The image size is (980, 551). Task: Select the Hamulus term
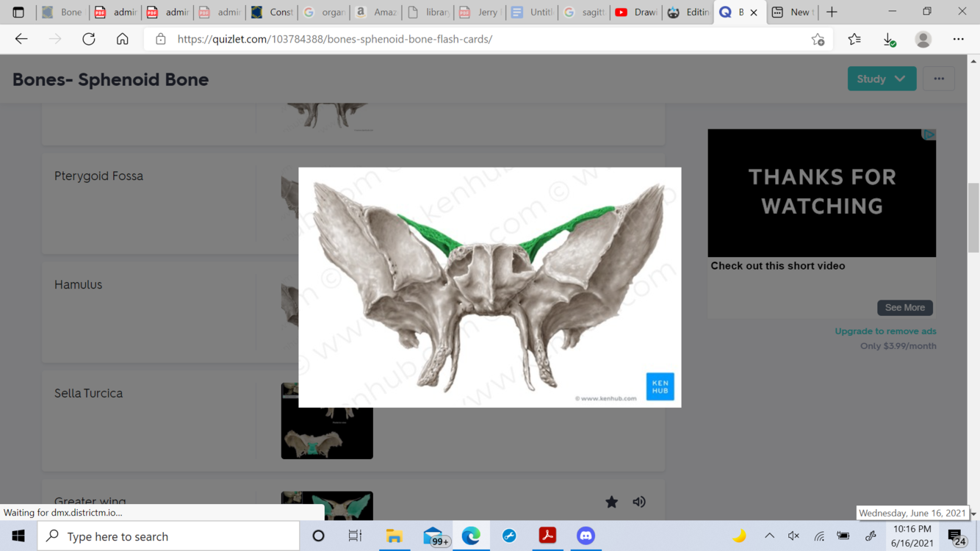[78, 285]
